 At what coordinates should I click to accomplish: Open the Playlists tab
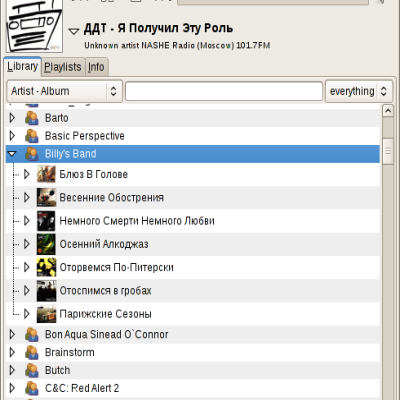tap(63, 67)
